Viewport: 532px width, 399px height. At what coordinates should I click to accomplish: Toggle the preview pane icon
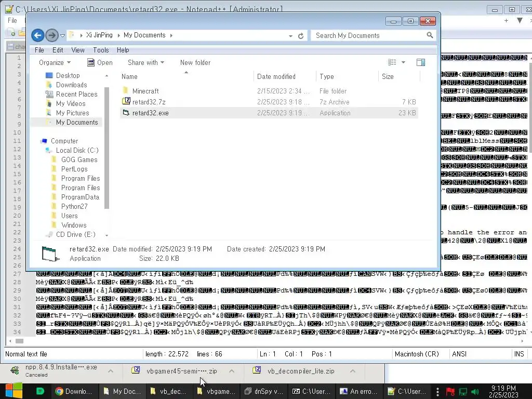coord(421,62)
